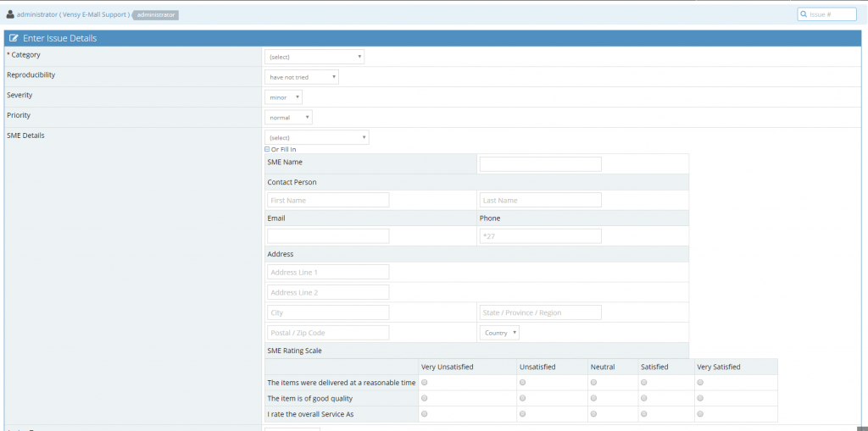Open the Priority dropdown
The width and height of the screenshot is (868, 431).
pyautogui.click(x=288, y=118)
